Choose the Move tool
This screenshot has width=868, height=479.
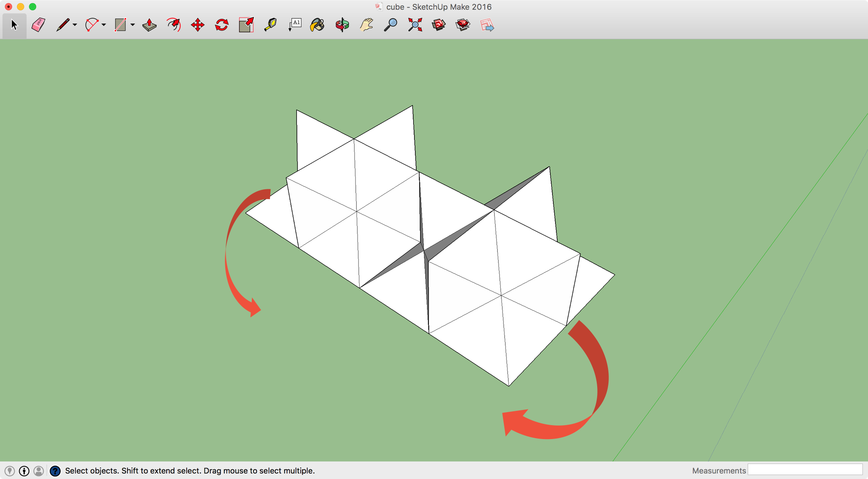click(x=197, y=25)
